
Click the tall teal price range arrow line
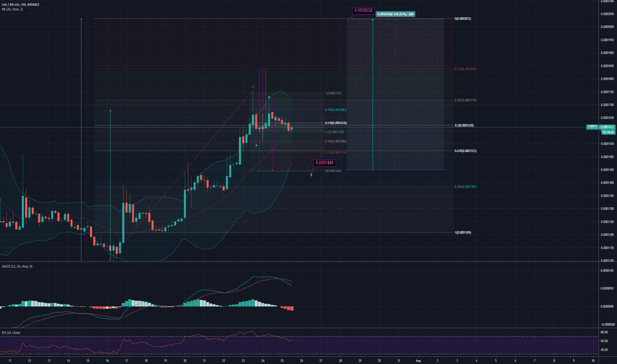[373, 95]
